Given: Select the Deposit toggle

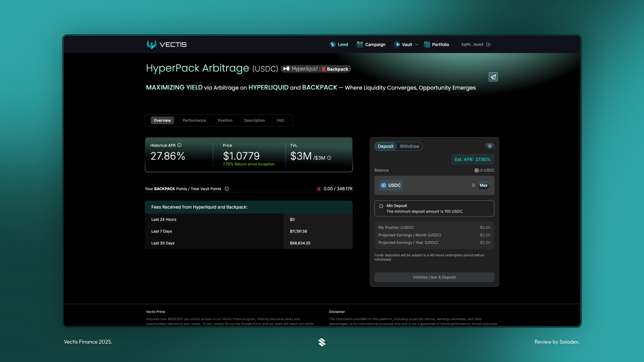Looking at the screenshot, I should [x=386, y=146].
